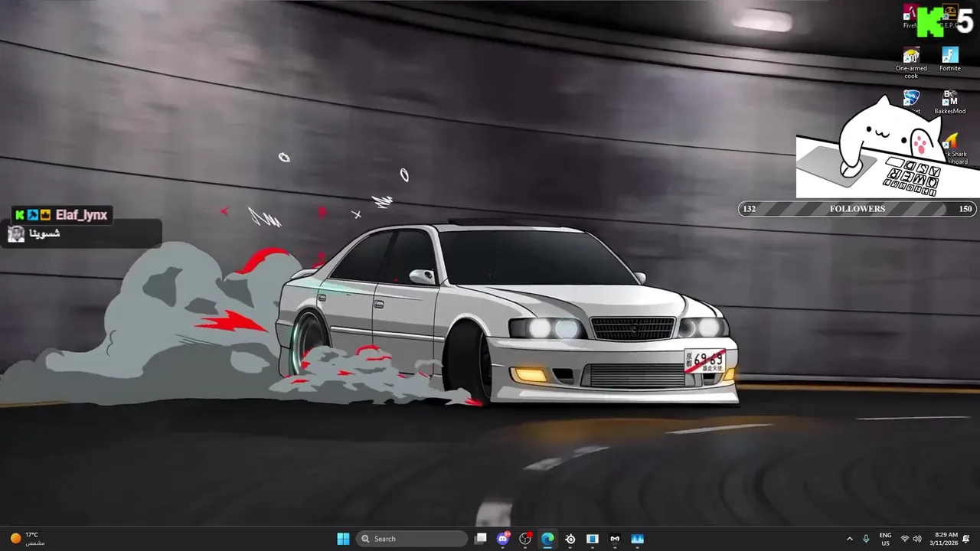
Task: Select the R.E.P.O. desktop shortcut
Action: point(950,17)
